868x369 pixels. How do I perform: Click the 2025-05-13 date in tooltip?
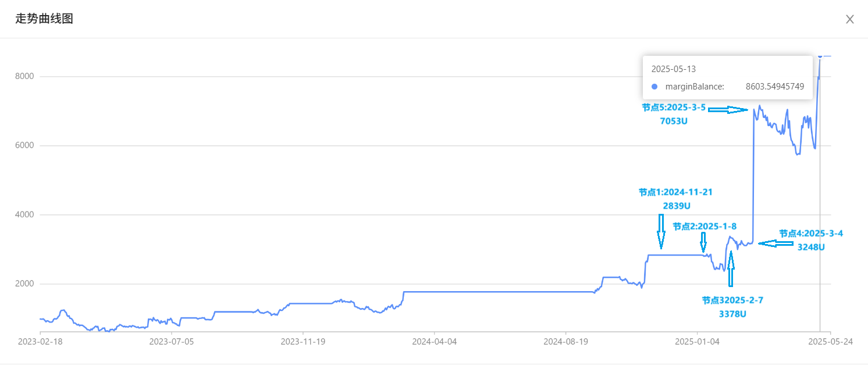tap(674, 69)
